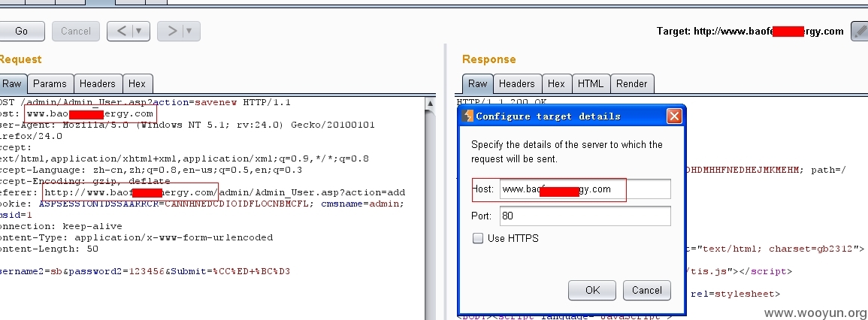Go to next request with forward arrow
The width and height of the screenshot is (868, 320).
point(171,31)
